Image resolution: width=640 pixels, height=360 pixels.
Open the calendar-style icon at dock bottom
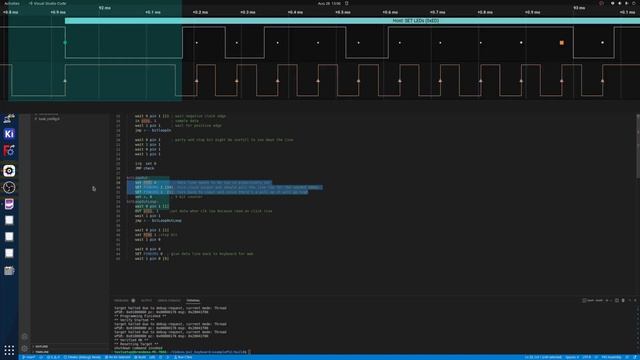(9, 271)
